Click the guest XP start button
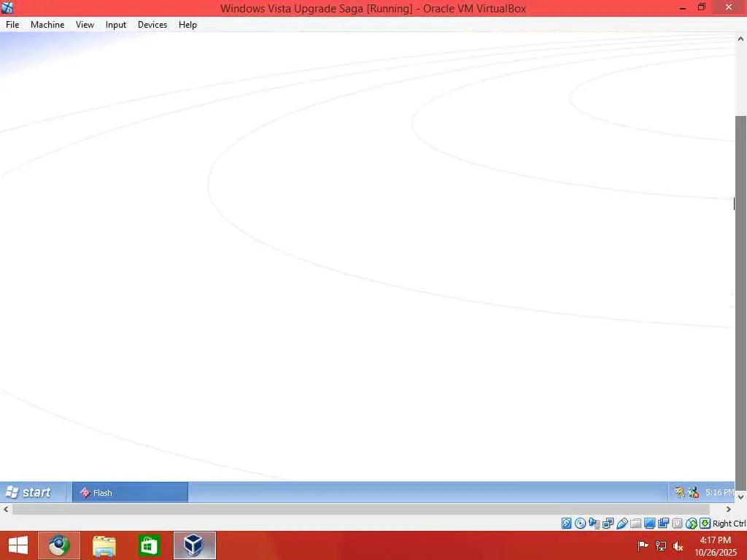The width and height of the screenshot is (747, 560). click(x=31, y=492)
